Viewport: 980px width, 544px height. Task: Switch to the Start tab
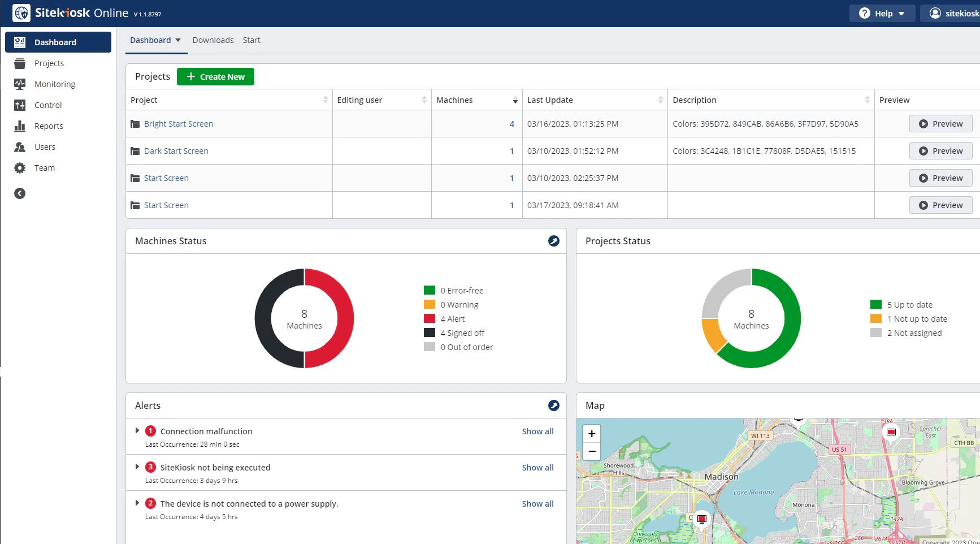click(251, 40)
